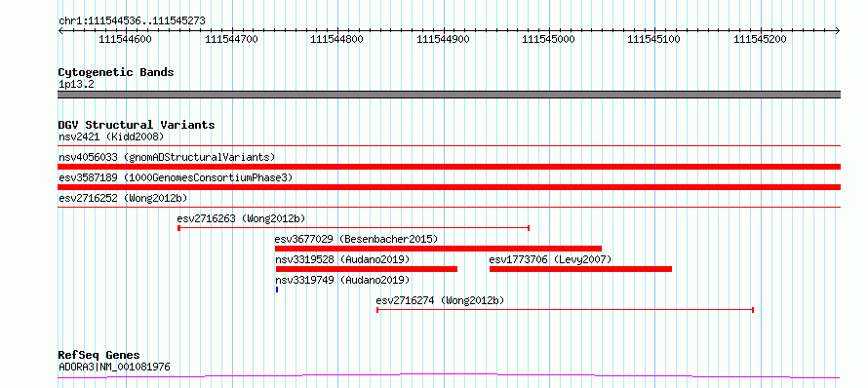The image size is (868, 388).
Task: Open the esv2716274 (Wong2012b) variant label
Action: (x=441, y=300)
